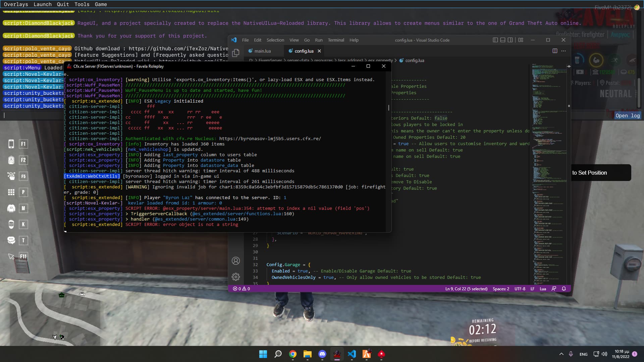Toggle panel layout icon in VS Code title bar
This screenshot has width=644, height=362.
pyautogui.click(x=502, y=40)
